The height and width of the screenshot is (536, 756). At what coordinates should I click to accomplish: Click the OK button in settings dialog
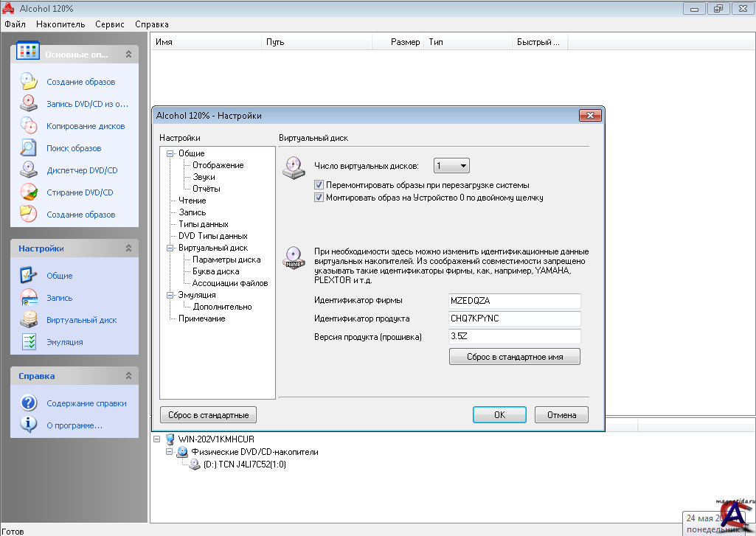(x=499, y=414)
